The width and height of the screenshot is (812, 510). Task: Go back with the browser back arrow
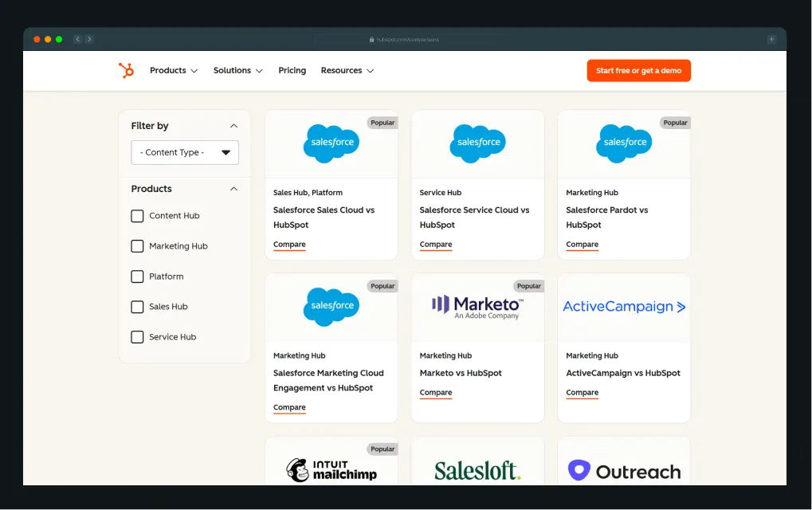click(x=77, y=39)
